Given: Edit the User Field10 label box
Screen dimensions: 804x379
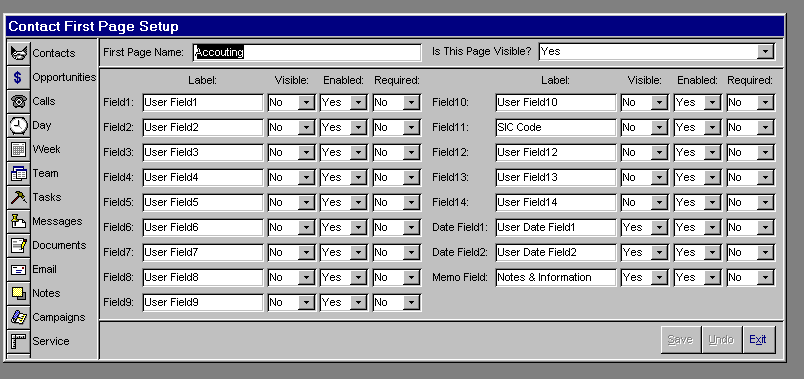Looking at the screenshot, I should tap(556, 103).
